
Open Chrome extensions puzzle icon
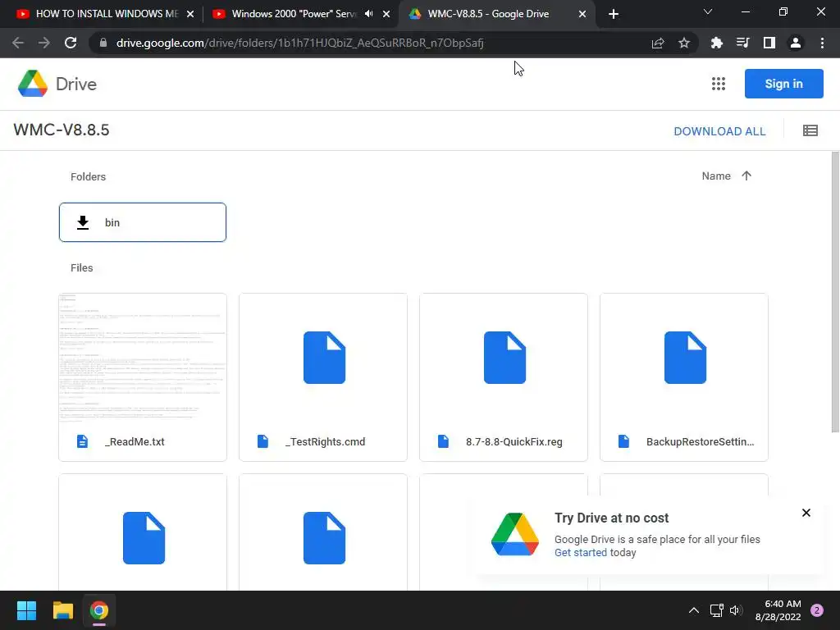coord(716,43)
